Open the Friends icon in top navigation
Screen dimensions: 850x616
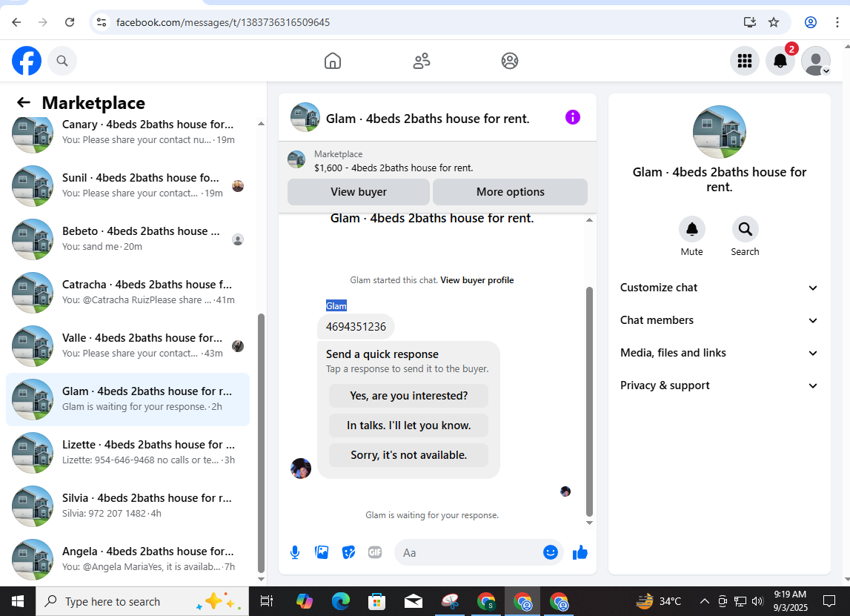[x=421, y=61]
